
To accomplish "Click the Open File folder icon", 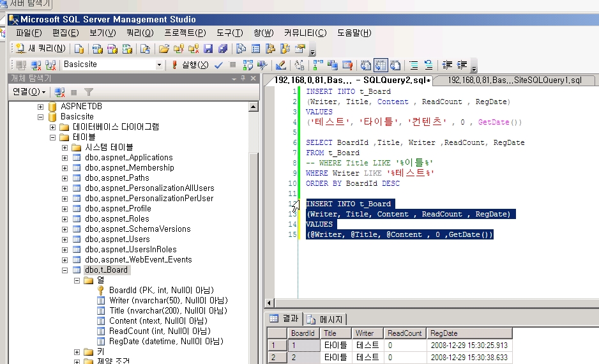I will point(164,49).
